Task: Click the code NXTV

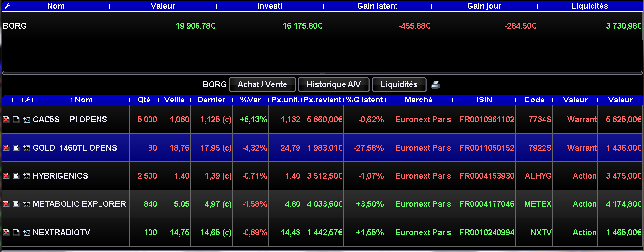Action: tap(541, 232)
